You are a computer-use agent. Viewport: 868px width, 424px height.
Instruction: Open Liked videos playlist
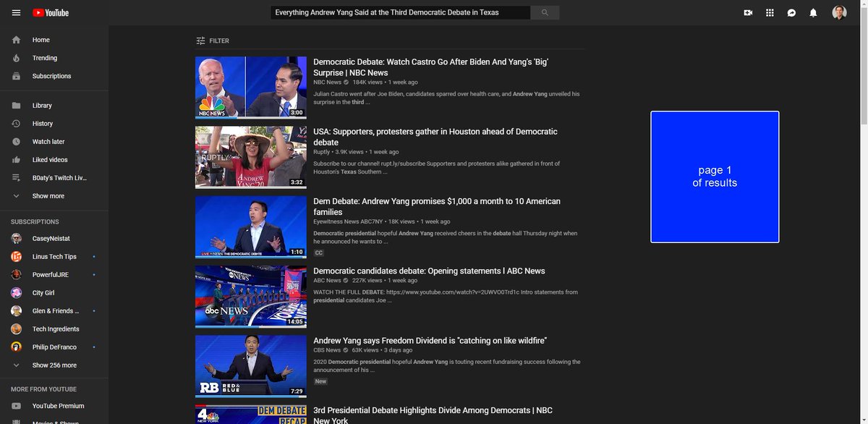click(x=54, y=160)
